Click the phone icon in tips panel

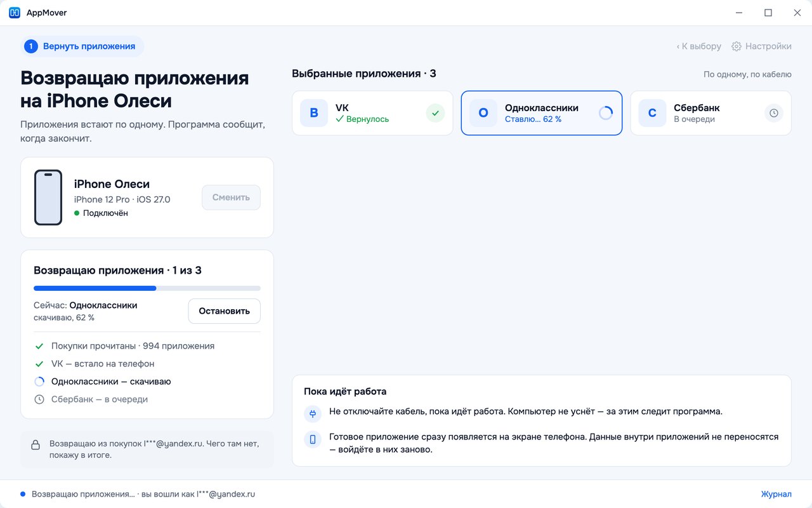[x=313, y=439]
